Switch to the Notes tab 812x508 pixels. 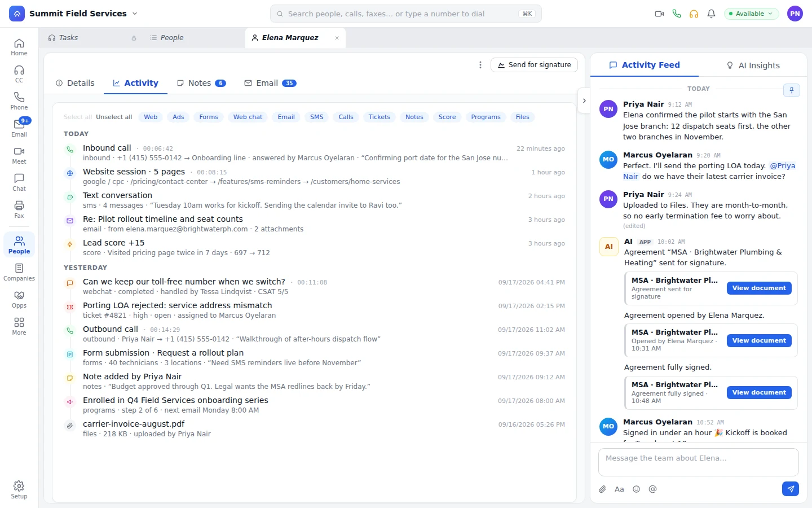201,83
